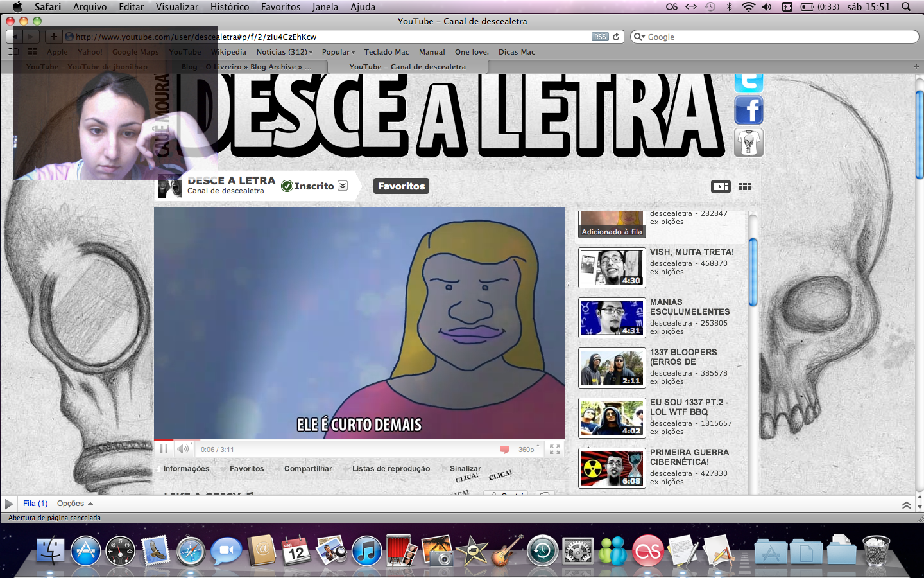Open the Informações tab under the video
The height and width of the screenshot is (578, 924).
point(186,469)
